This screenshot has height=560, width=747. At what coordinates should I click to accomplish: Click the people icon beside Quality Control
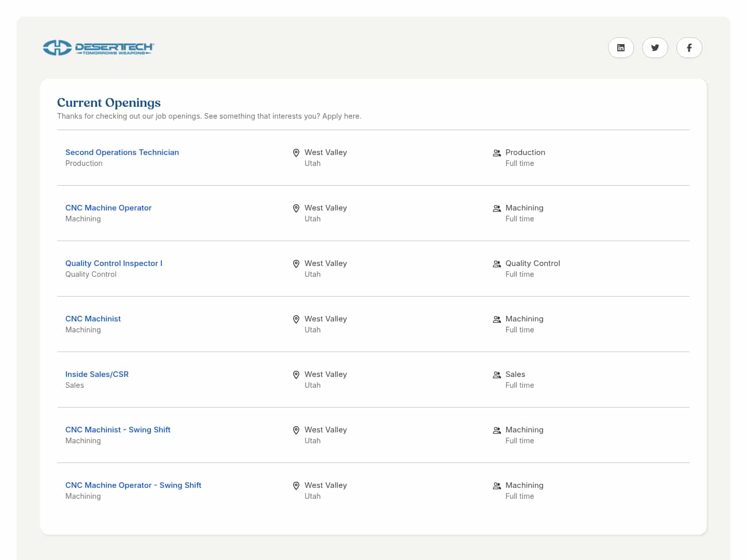[496, 264]
